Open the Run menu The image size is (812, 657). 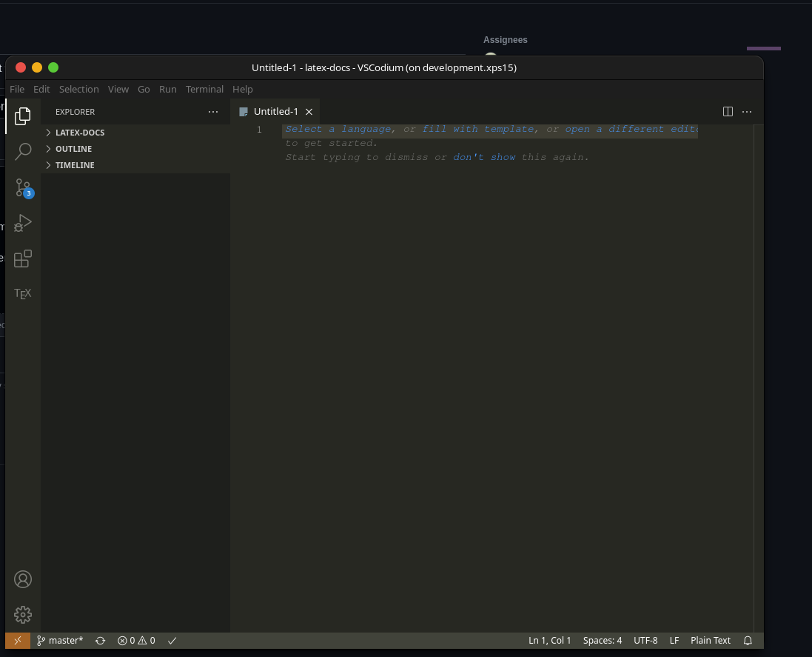[168, 89]
